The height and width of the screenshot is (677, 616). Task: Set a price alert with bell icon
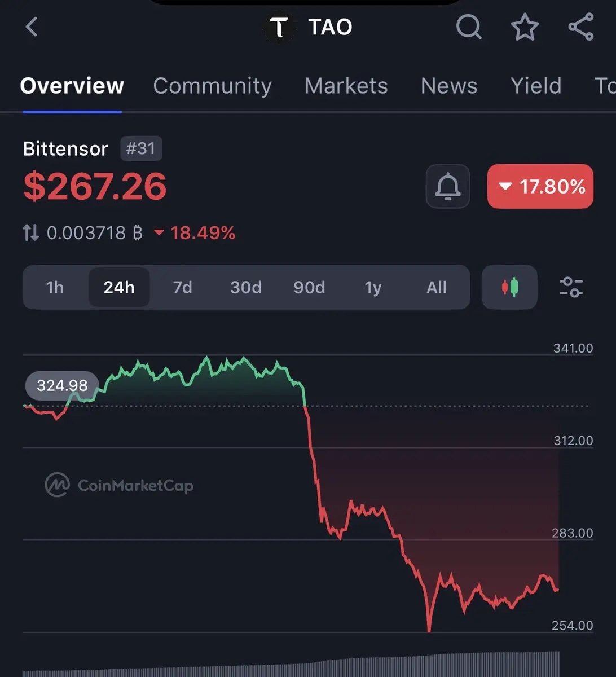click(x=448, y=186)
